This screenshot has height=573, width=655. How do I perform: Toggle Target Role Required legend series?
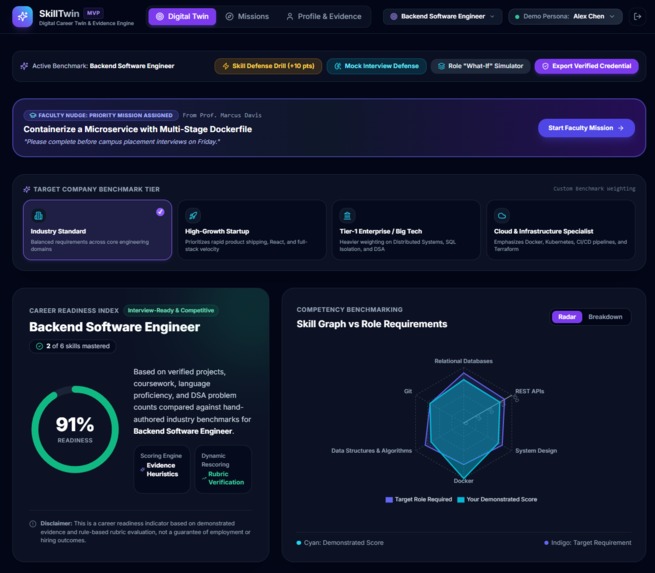point(419,499)
